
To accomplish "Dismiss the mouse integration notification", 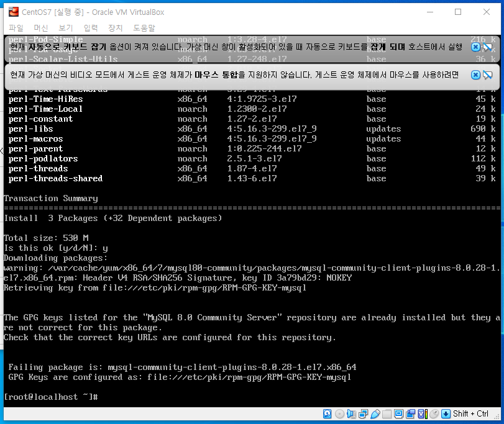I will click(475, 75).
